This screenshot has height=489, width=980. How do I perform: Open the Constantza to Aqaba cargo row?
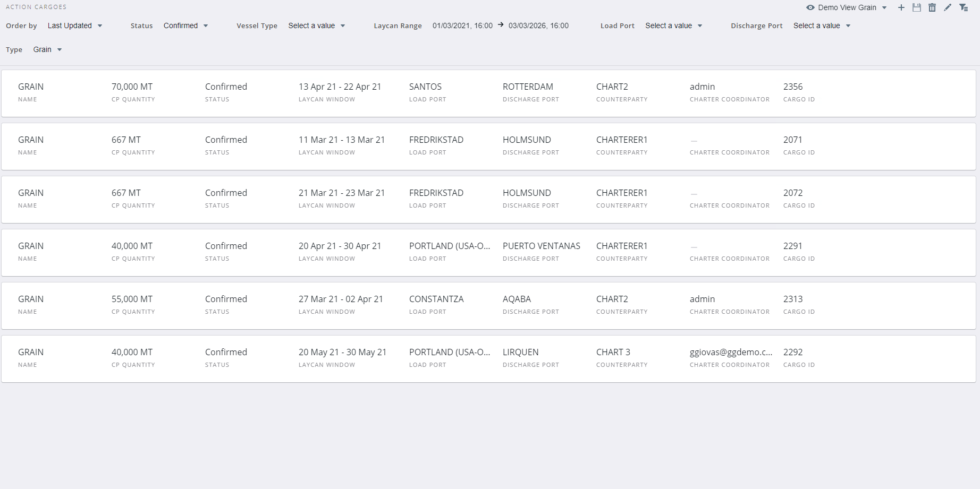(x=488, y=305)
